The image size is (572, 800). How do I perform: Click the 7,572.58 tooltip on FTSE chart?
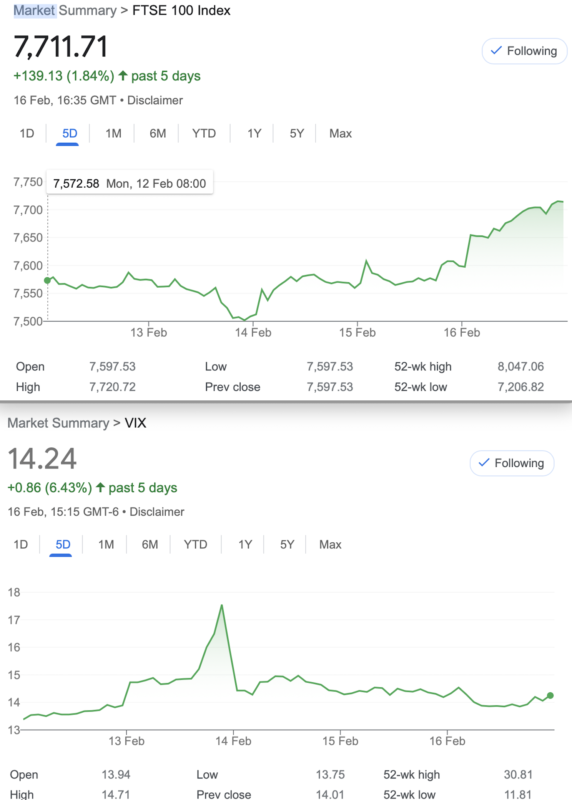(x=130, y=184)
